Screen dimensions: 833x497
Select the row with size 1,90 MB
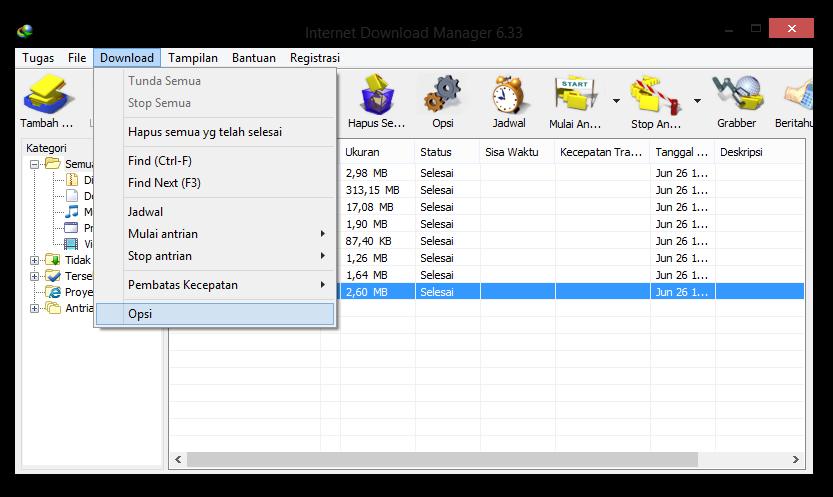572,224
